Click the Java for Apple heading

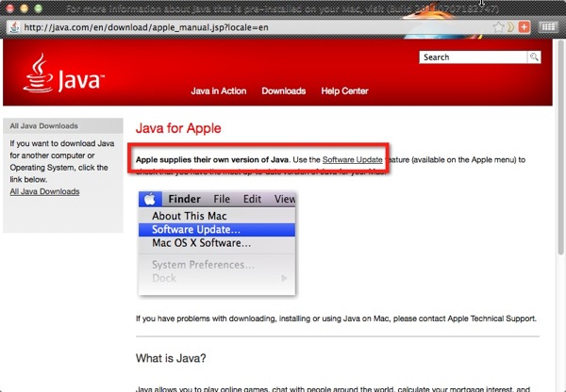click(x=178, y=128)
